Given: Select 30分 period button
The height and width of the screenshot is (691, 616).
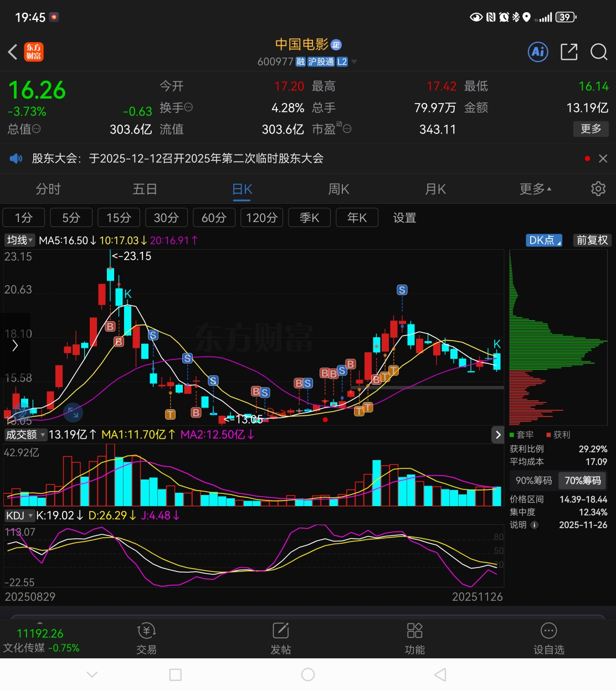Looking at the screenshot, I should 166,218.
